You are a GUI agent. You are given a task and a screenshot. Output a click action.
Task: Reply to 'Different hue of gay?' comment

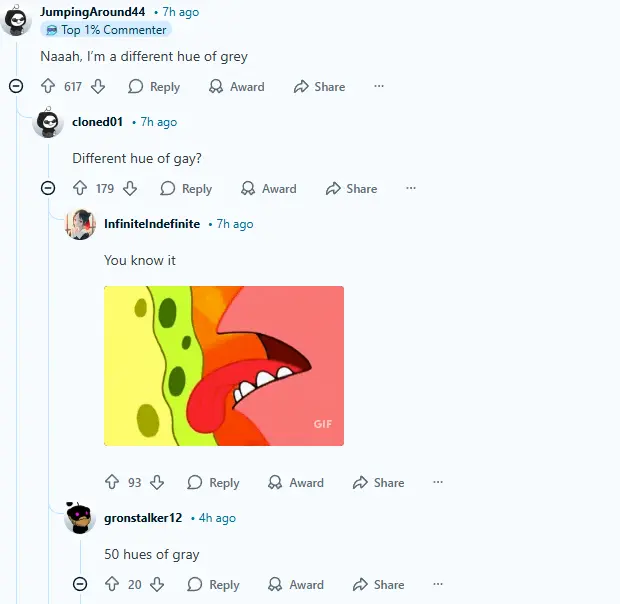pyautogui.click(x=186, y=189)
